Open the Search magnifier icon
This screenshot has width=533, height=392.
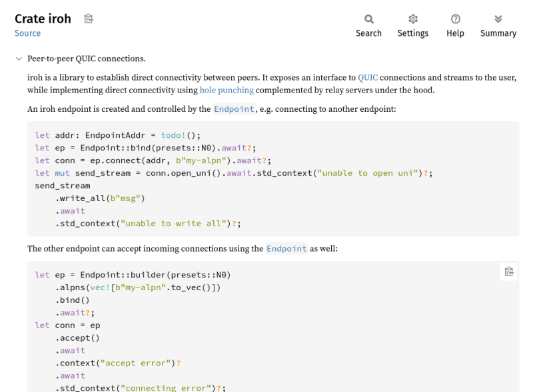click(369, 19)
